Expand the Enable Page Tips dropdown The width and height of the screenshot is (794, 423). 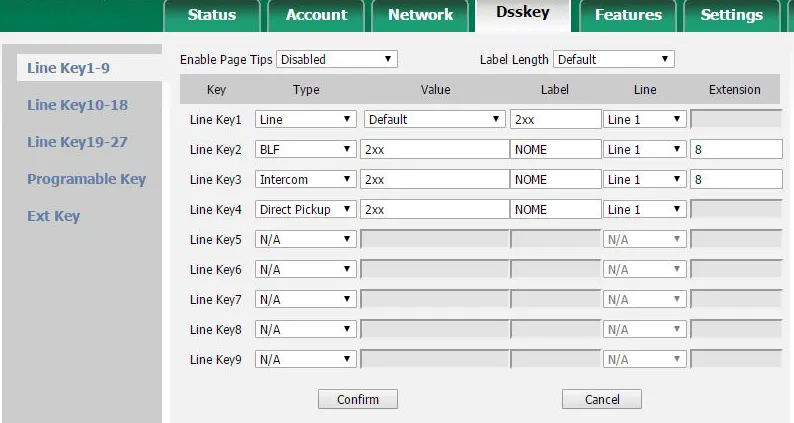[x=337, y=60]
